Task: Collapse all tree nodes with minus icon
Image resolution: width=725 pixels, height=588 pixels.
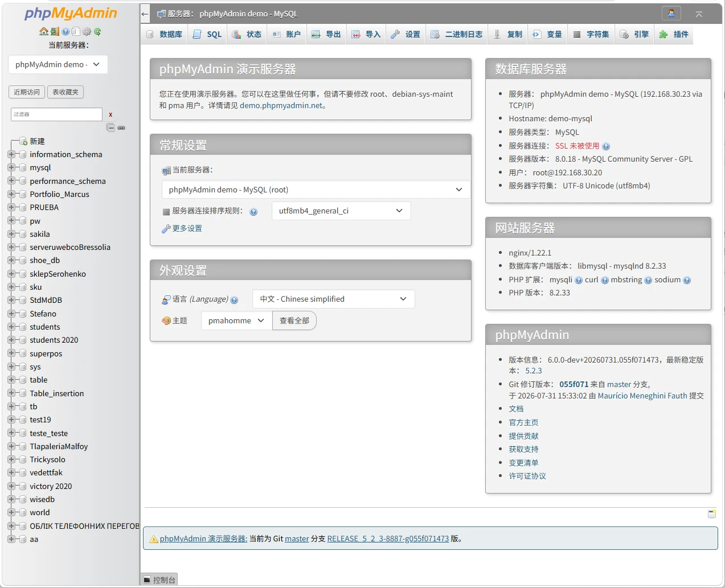Action: 111,128
